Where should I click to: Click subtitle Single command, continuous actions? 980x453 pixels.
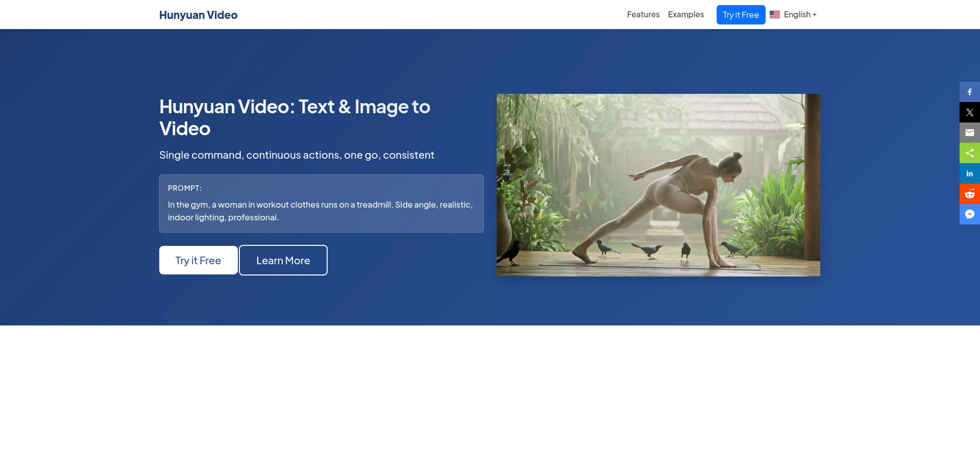tap(297, 155)
